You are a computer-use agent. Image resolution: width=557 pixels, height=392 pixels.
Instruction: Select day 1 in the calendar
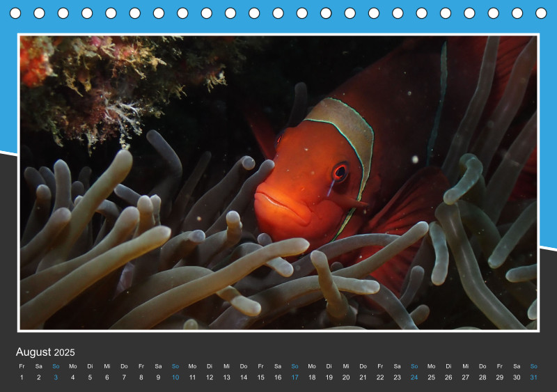(x=22, y=377)
